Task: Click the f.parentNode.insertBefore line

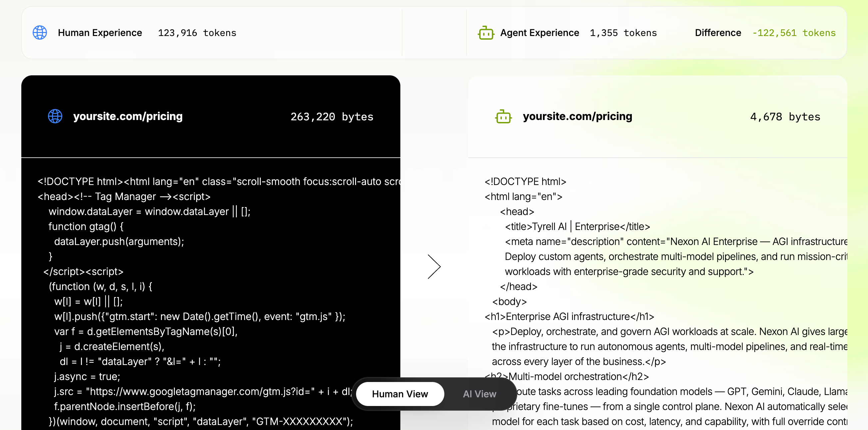Action: [125, 406]
